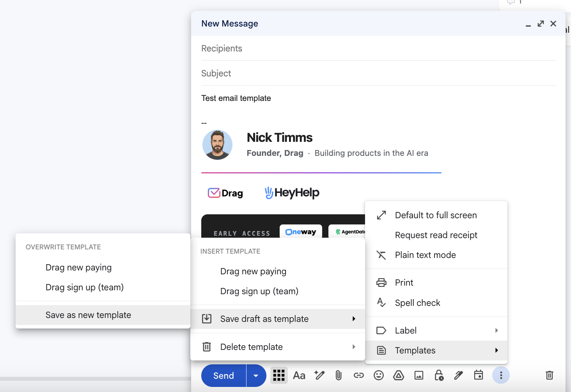Expand Templates submenu arrow
The height and width of the screenshot is (392, 571).
pos(497,350)
